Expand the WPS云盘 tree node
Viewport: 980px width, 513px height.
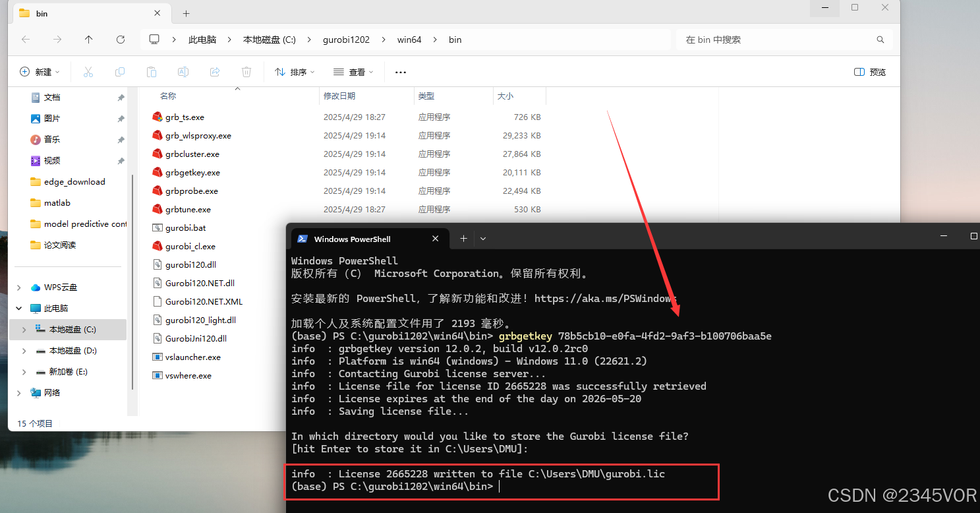(18, 287)
